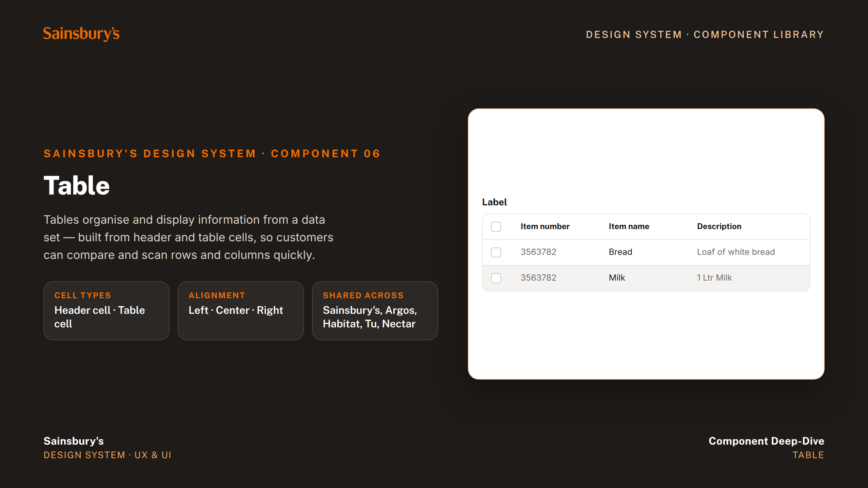
Task: Click the Description column header
Action: (719, 226)
